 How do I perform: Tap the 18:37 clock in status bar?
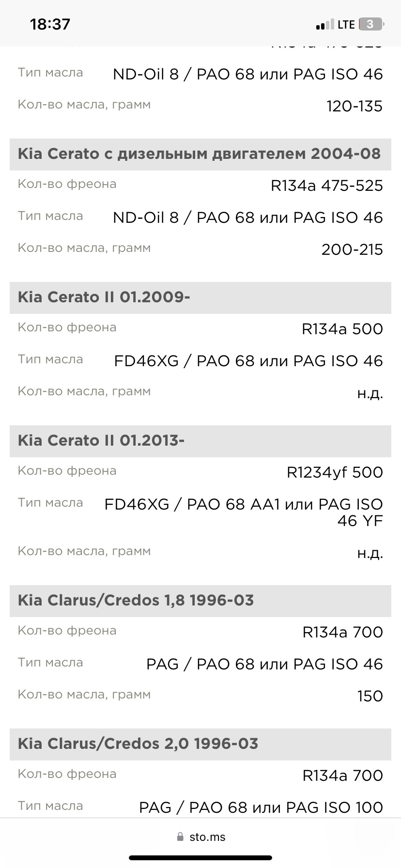[x=50, y=24]
